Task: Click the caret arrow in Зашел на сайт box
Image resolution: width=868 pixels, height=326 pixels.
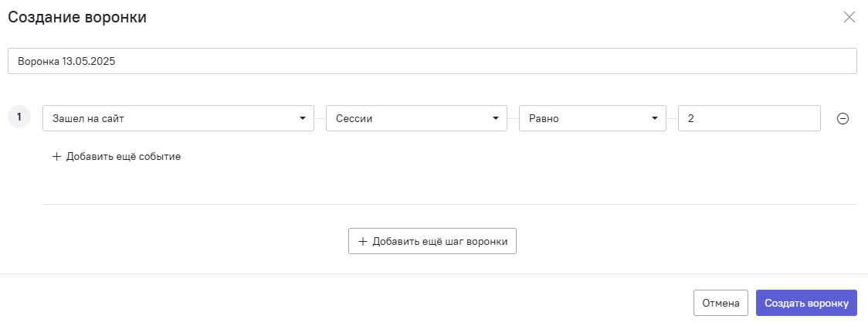Action: [302, 118]
